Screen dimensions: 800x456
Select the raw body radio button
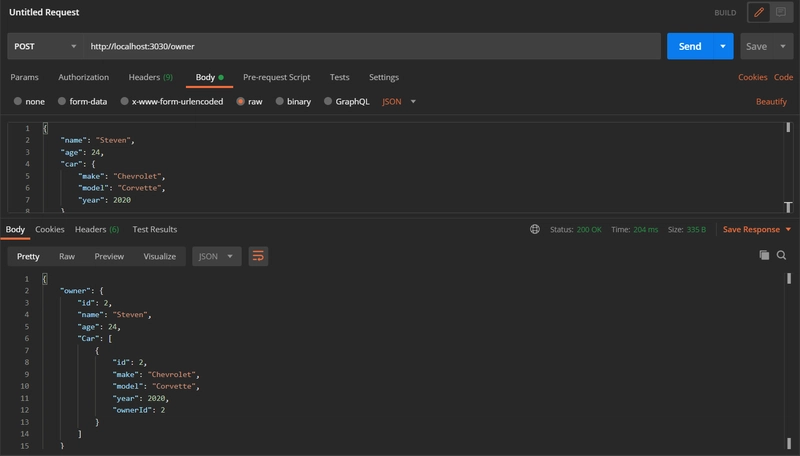240,101
